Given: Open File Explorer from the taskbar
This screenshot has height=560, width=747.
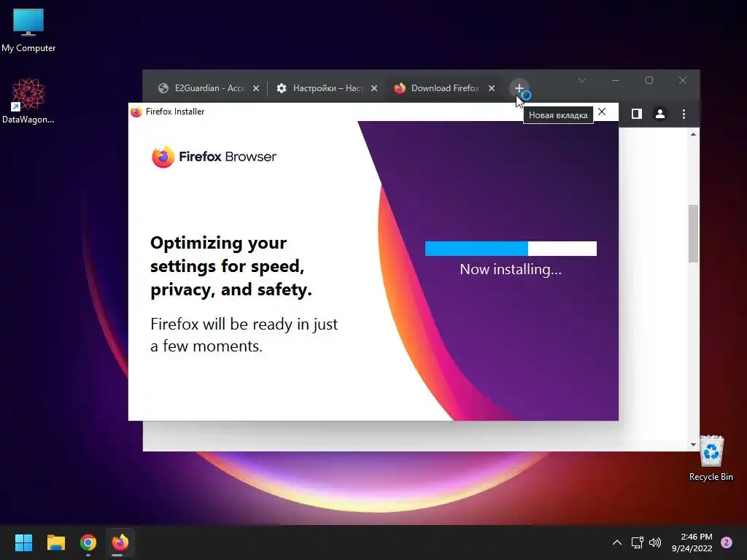Looking at the screenshot, I should click(x=55, y=542).
